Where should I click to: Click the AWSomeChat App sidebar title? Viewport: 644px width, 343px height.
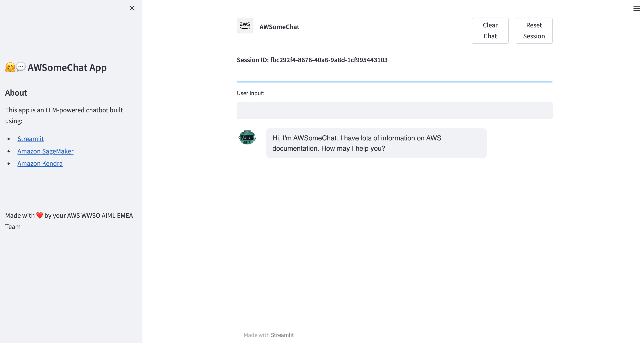tap(67, 68)
